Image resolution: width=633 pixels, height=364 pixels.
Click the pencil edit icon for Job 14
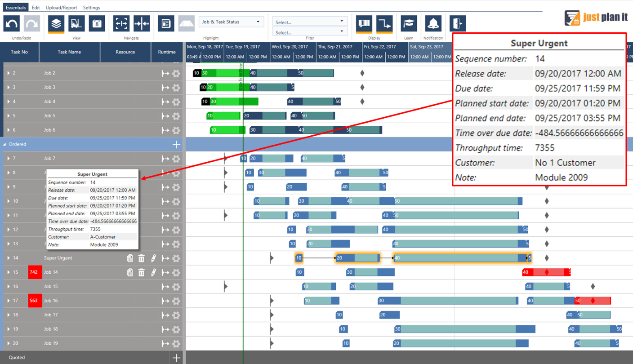153,272
